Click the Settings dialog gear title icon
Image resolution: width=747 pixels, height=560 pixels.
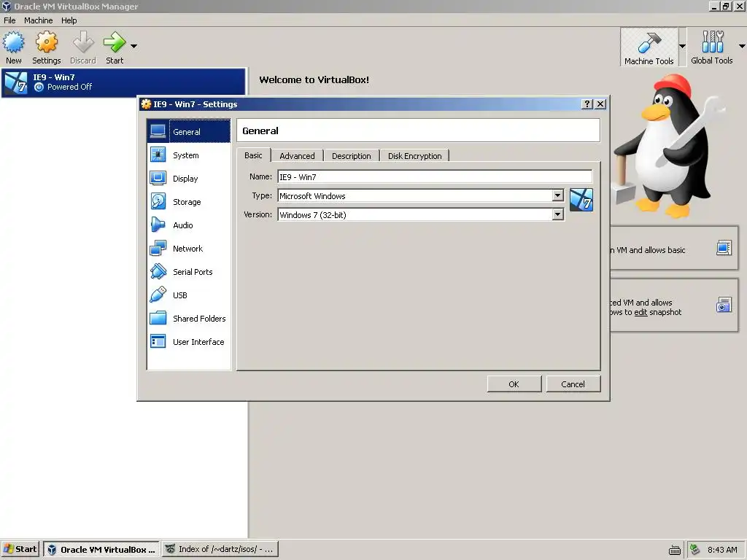146,104
